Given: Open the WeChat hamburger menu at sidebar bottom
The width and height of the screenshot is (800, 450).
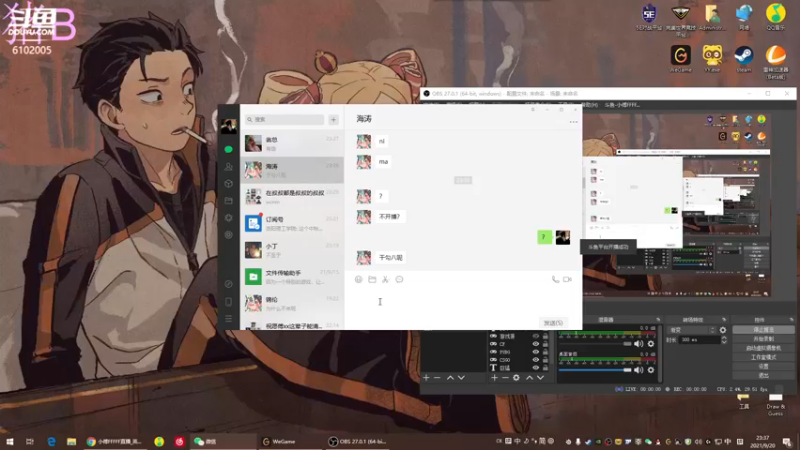Looking at the screenshot, I should point(229,319).
